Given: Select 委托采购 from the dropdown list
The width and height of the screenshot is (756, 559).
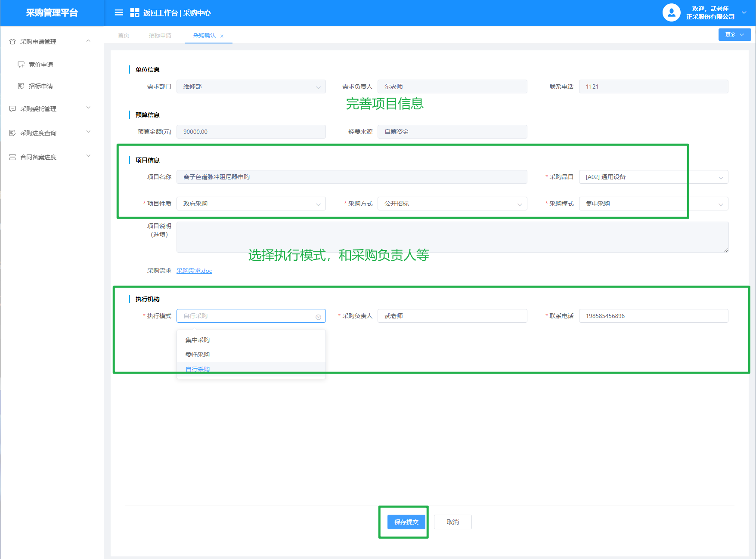Looking at the screenshot, I should pyautogui.click(x=198, y=355).
